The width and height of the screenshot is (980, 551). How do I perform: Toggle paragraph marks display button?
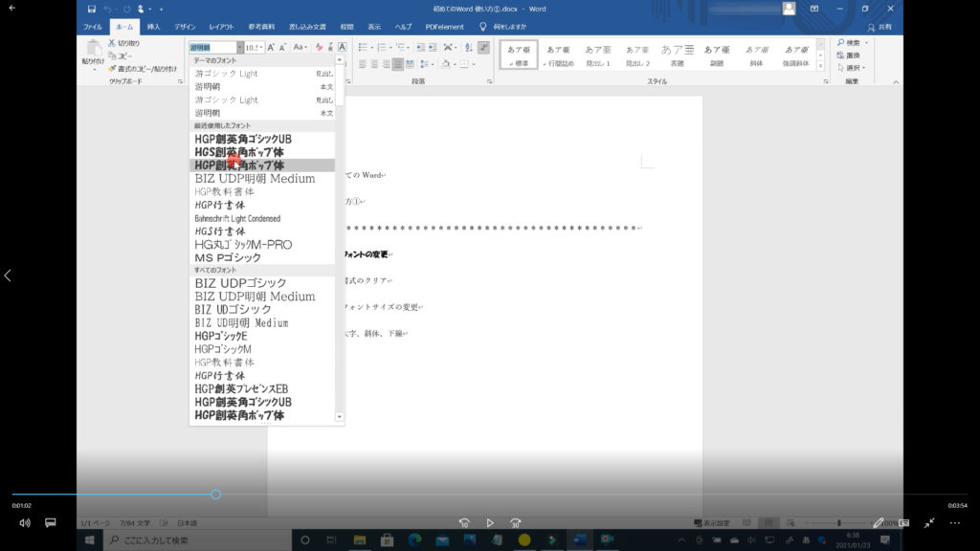(483, 47)
